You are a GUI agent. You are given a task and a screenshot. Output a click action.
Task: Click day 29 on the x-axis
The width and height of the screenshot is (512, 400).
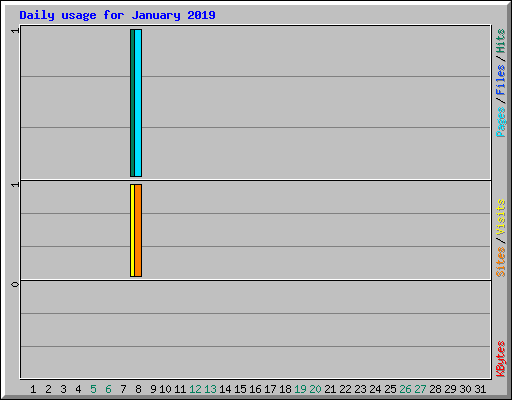[450, 389]
